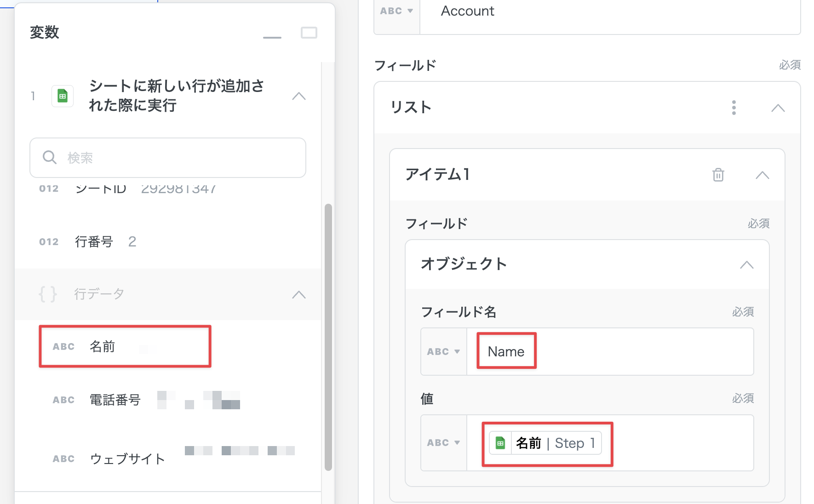
Task: Select the 名前 variable
Action: (x=102, y=347)
